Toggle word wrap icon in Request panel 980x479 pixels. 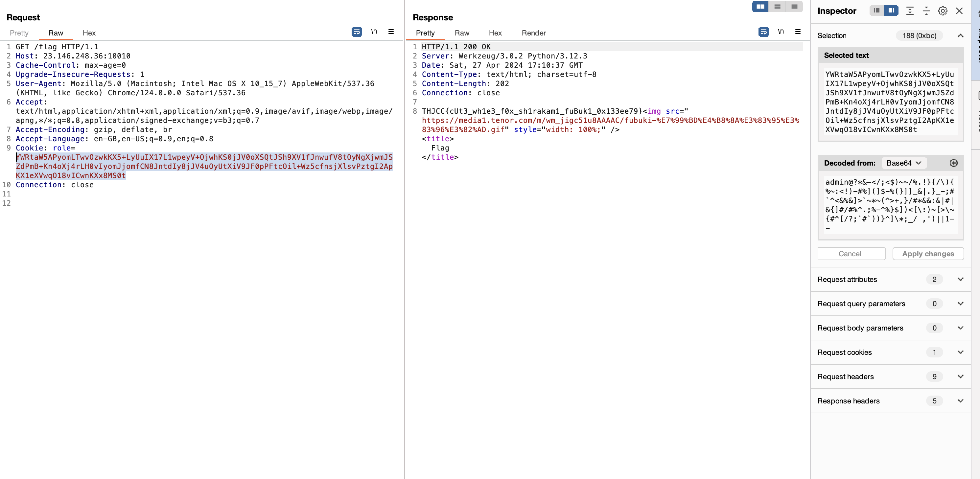[357, 32]
